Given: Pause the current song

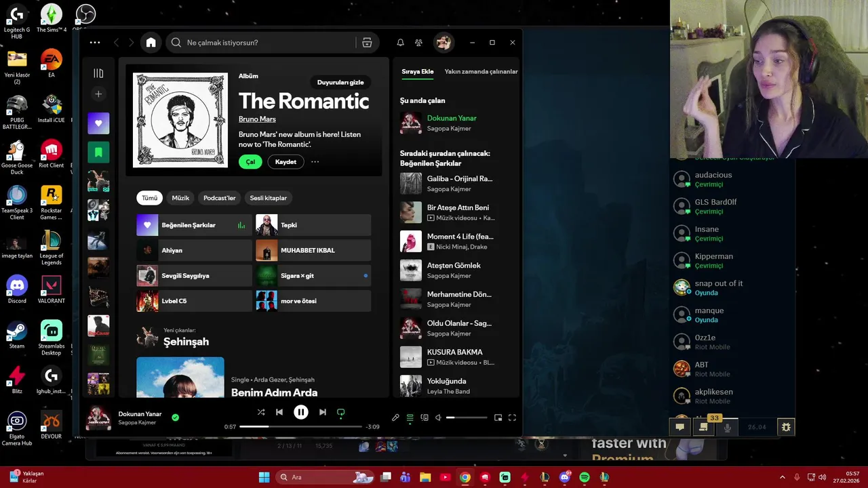Looking at the screenshot, I should (301, 412).
